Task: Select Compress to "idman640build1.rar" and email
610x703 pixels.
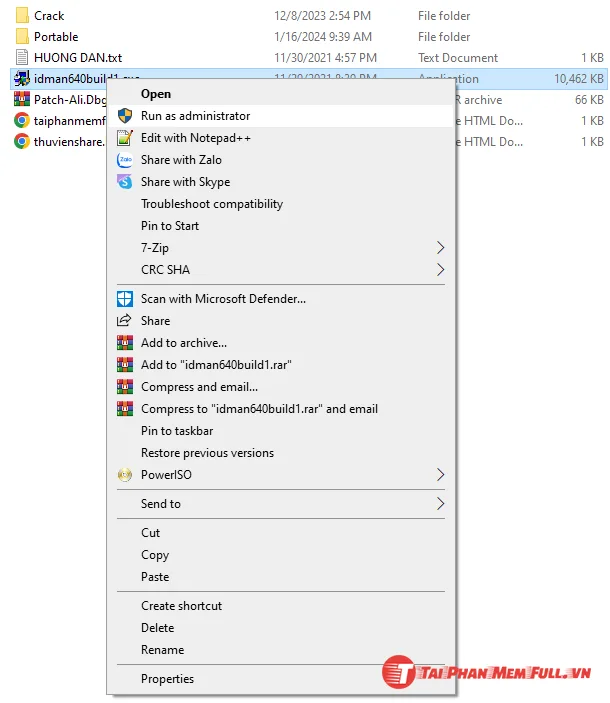Action: coord(281,408)
